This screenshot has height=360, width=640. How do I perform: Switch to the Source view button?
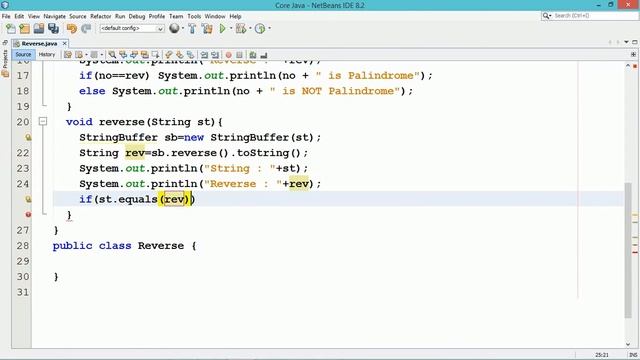tap(23, 54)
